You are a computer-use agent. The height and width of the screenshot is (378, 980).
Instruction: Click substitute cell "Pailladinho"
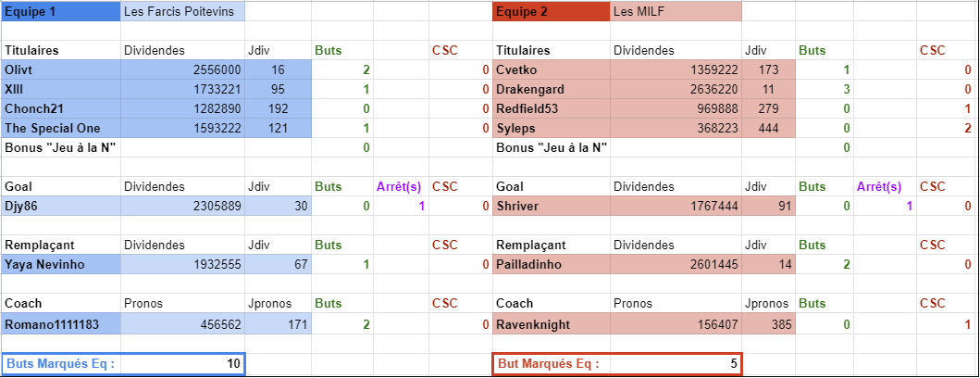[x=551, y=265]
